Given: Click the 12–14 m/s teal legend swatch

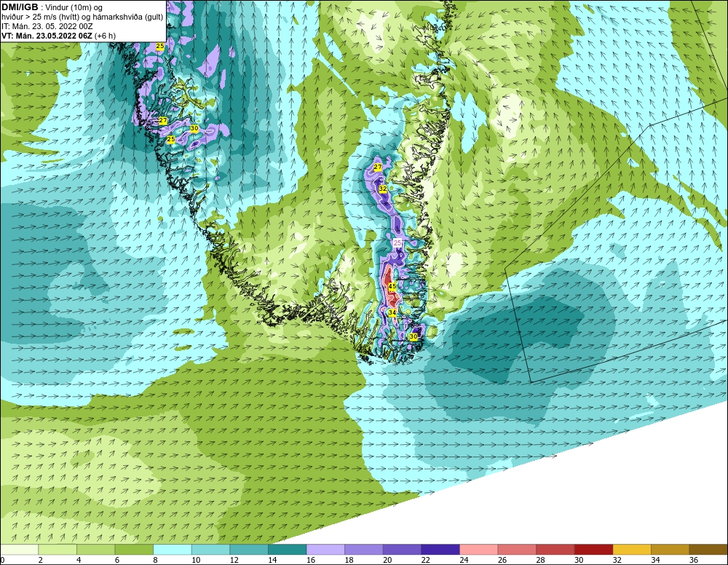Looking at the screenshot, I should (249, 550).
